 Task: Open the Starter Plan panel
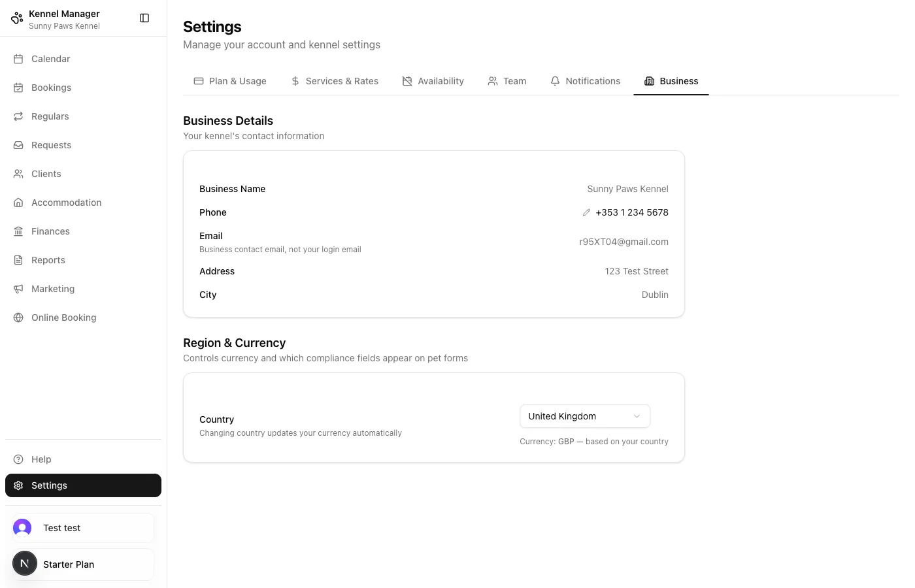pyautogui.click(x=82, y=564)
